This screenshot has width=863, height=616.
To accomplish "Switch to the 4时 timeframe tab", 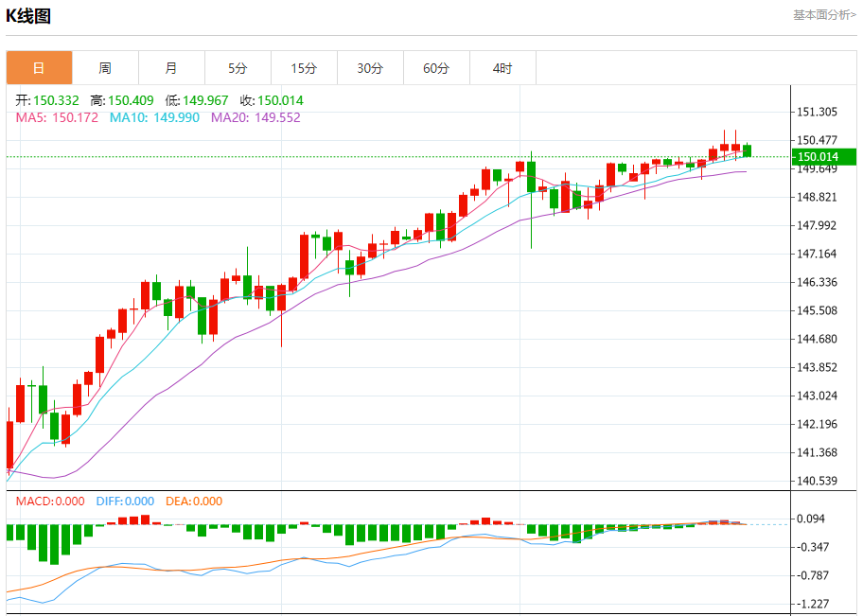I will click(502, 68).
